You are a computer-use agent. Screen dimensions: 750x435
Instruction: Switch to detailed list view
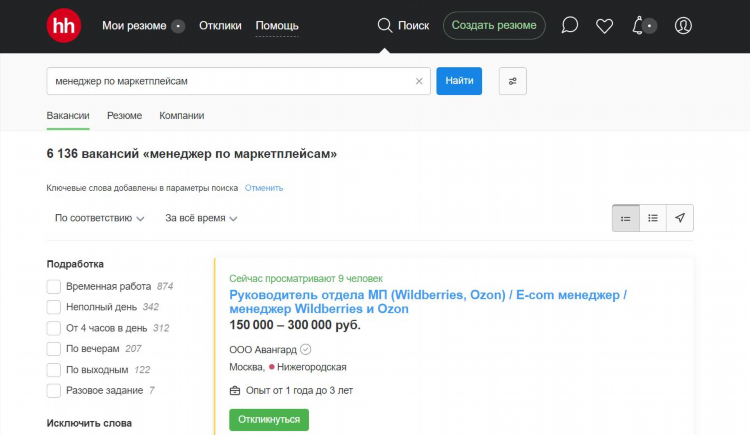point(626,218)
